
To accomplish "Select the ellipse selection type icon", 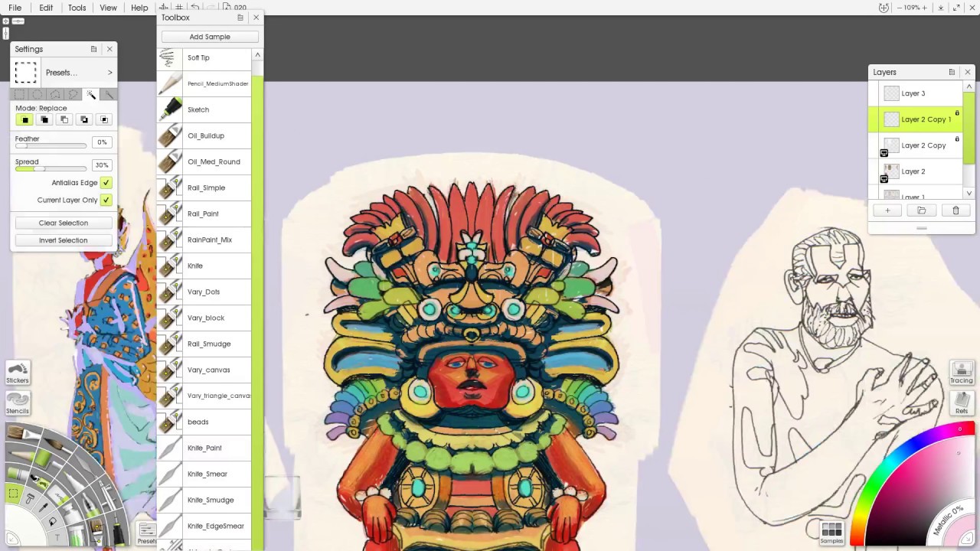I will click(38, 95).
